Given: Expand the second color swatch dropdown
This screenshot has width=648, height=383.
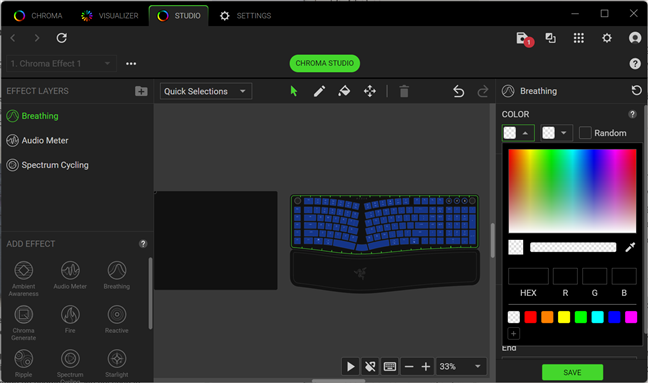Looking at the screenshot, I should click(x=556, y=133).
